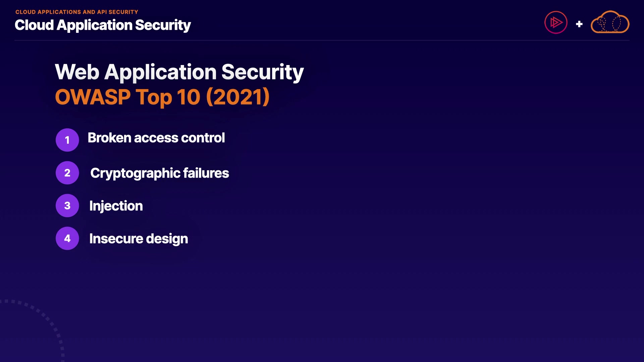Click the white plus sign between logos
This screenshot has width=644, height=362.
579,24
